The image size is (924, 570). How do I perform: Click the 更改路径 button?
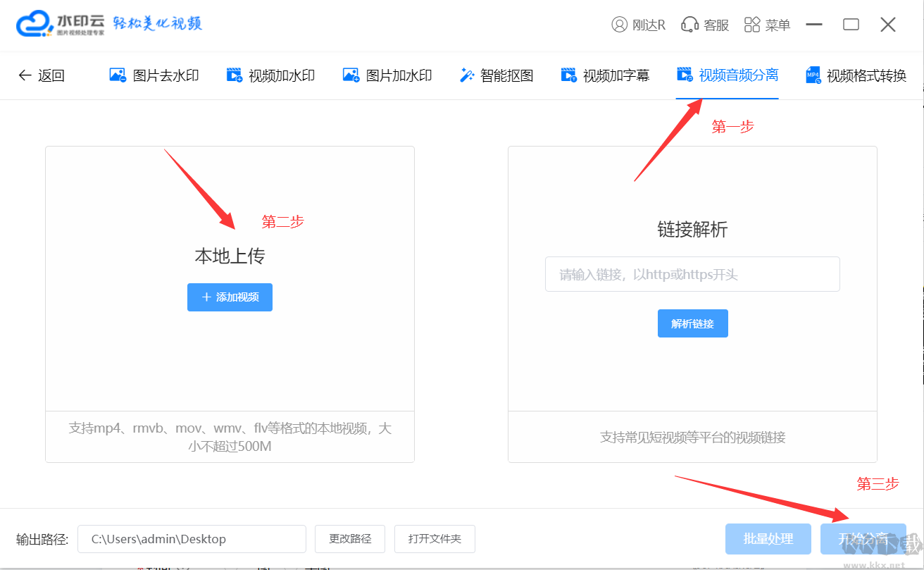click(350, 539)
